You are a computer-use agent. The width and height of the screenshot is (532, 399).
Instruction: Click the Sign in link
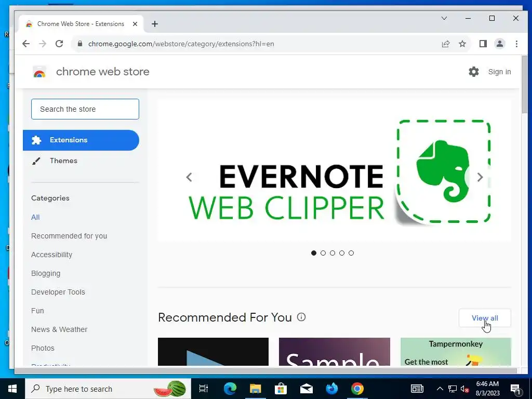click(499, 72)
